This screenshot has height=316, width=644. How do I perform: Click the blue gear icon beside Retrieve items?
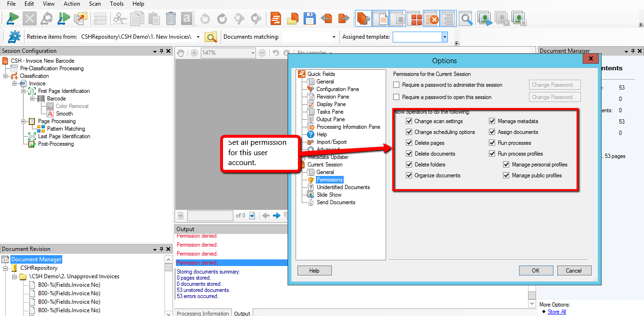(x=14, y=36)
